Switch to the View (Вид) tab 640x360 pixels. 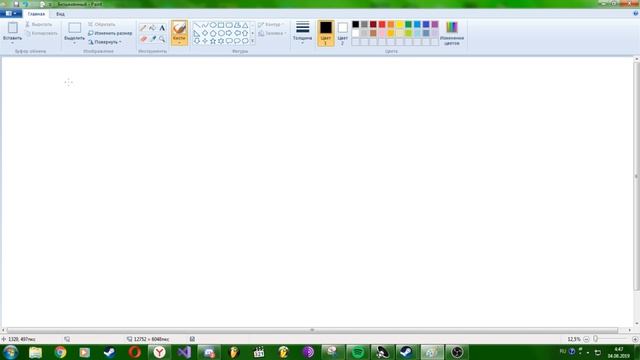click(60, 14)
